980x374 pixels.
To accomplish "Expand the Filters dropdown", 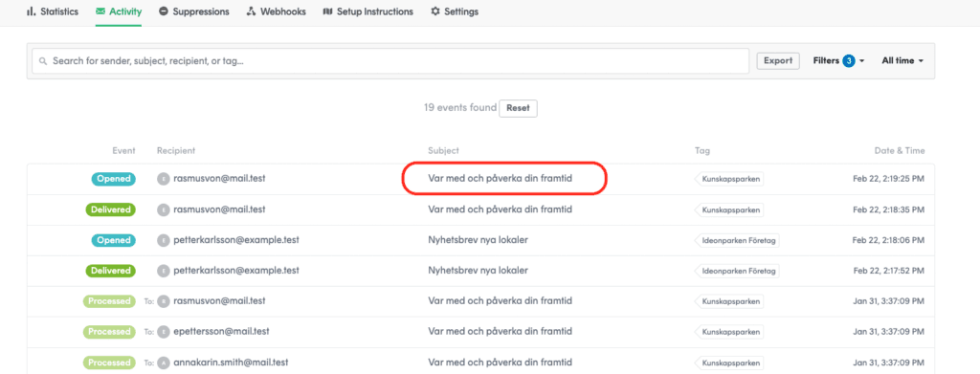I will point(838,60).
